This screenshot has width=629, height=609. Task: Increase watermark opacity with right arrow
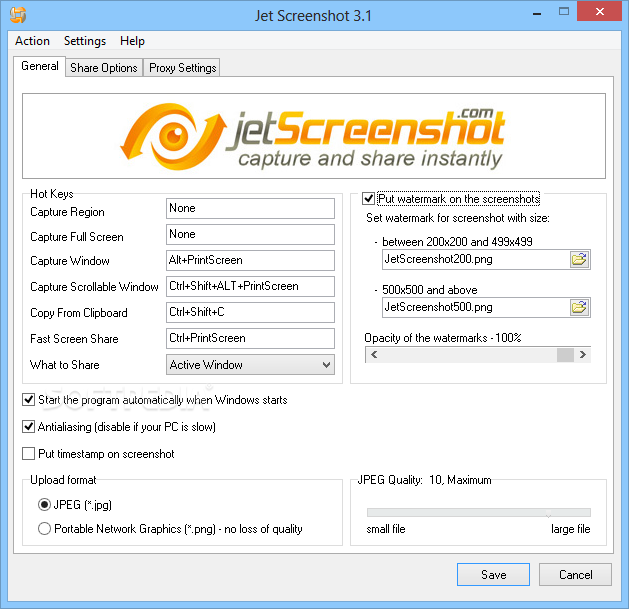(582, 355)
